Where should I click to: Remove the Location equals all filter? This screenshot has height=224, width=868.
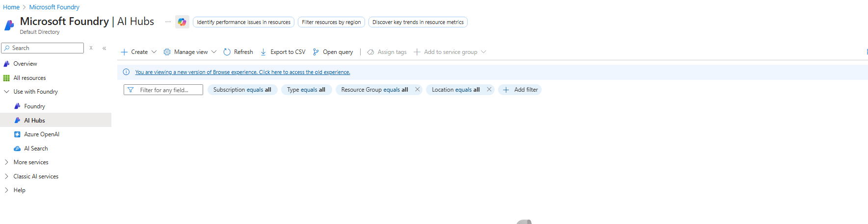489,89
